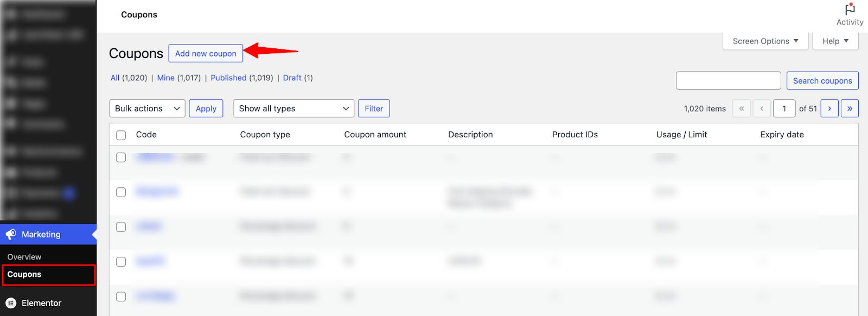Go to next page arrow
868x316 pixels.
tap(829, 109)
